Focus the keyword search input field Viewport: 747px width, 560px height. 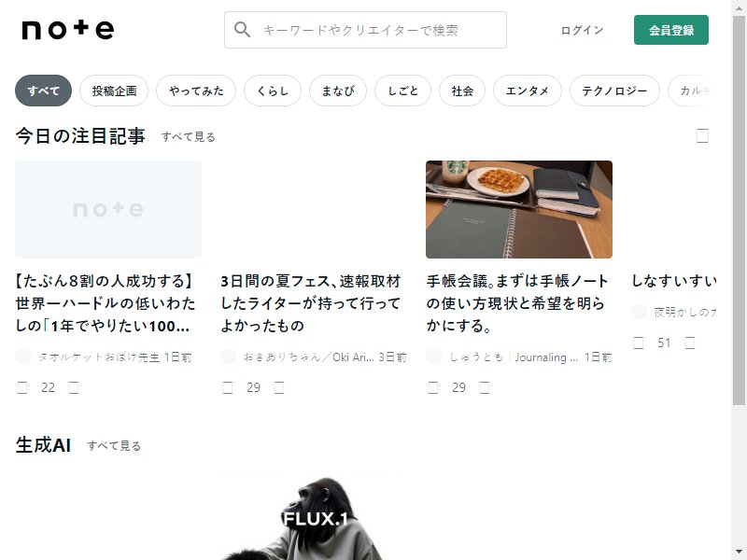365,30
